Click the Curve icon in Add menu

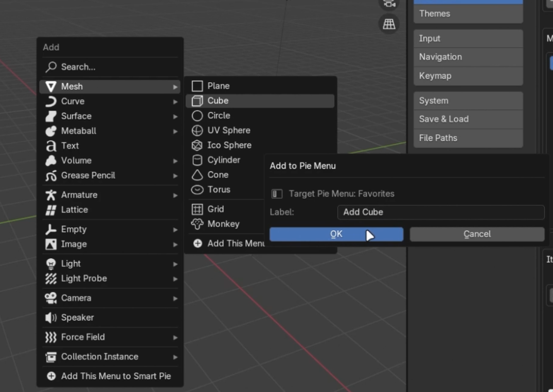click(51, 101)
